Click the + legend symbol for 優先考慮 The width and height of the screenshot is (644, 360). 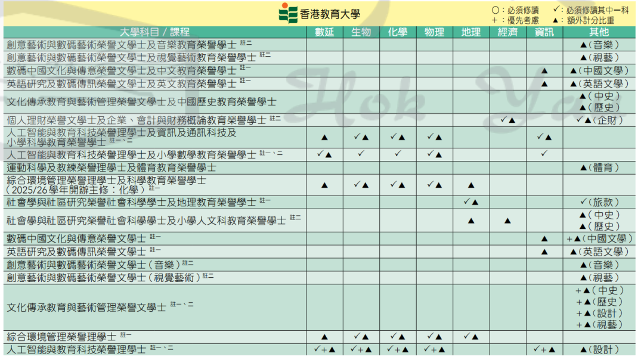[x=496, y=19]
